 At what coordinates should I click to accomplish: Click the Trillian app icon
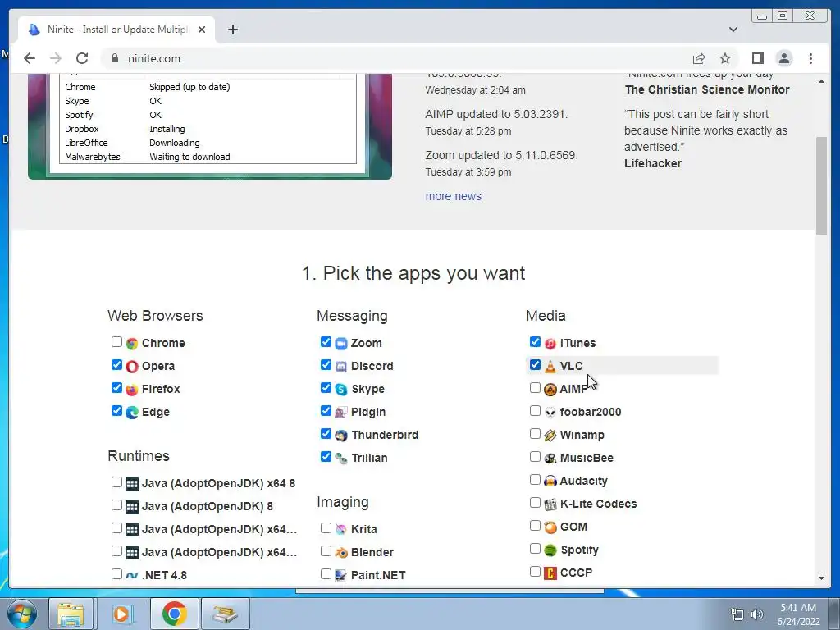[341, 459]
